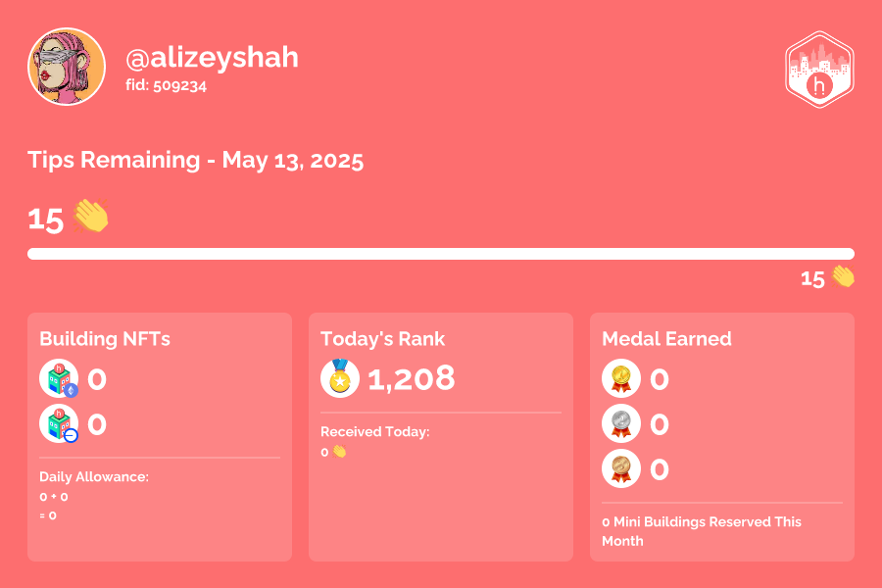
Task: Click the gold medal icon
Action: [621, 378]
